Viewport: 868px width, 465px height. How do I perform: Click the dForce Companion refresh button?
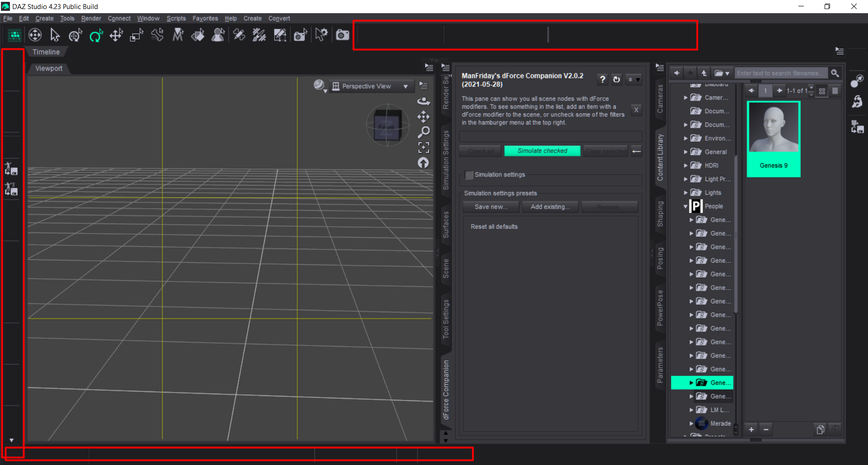617,80
